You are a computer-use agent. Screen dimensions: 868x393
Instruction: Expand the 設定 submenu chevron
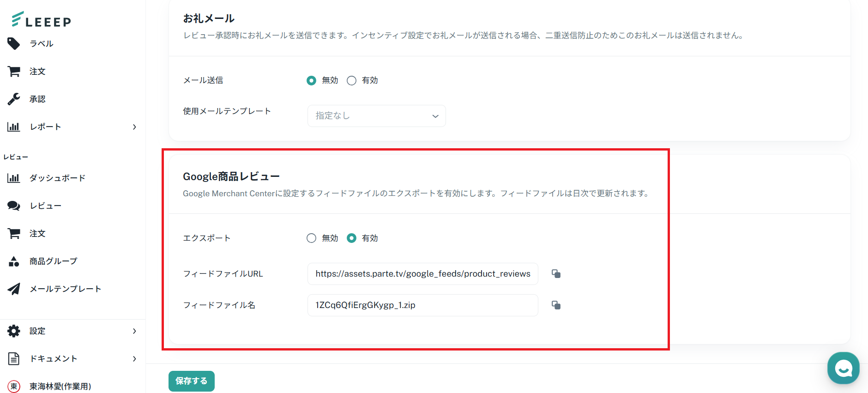[x=134, y=331]
